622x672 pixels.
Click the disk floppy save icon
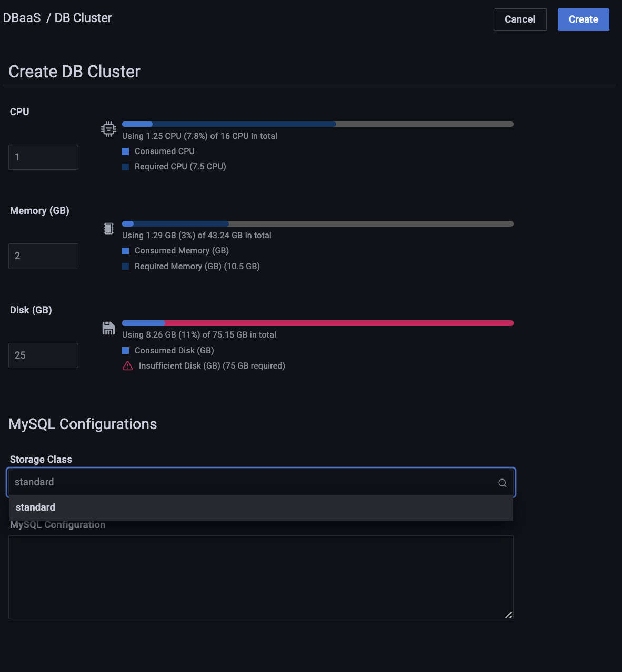click(108, 328)
